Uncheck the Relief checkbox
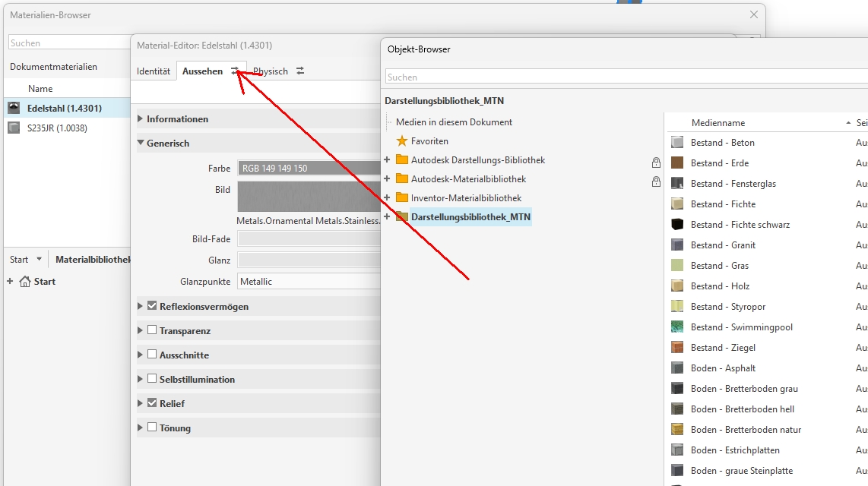The width and height of the screenshot is (868, 486). click(x=152, y=403)
